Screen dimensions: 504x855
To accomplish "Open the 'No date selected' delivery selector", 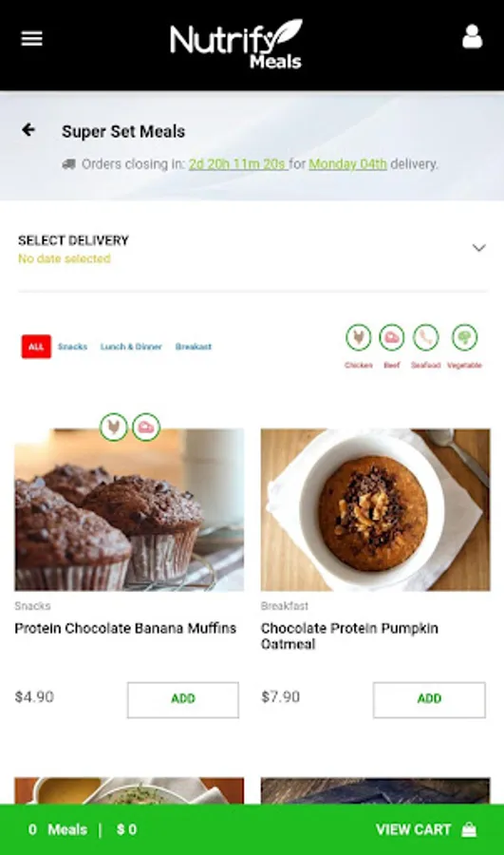I will click(x=65, y=258).
